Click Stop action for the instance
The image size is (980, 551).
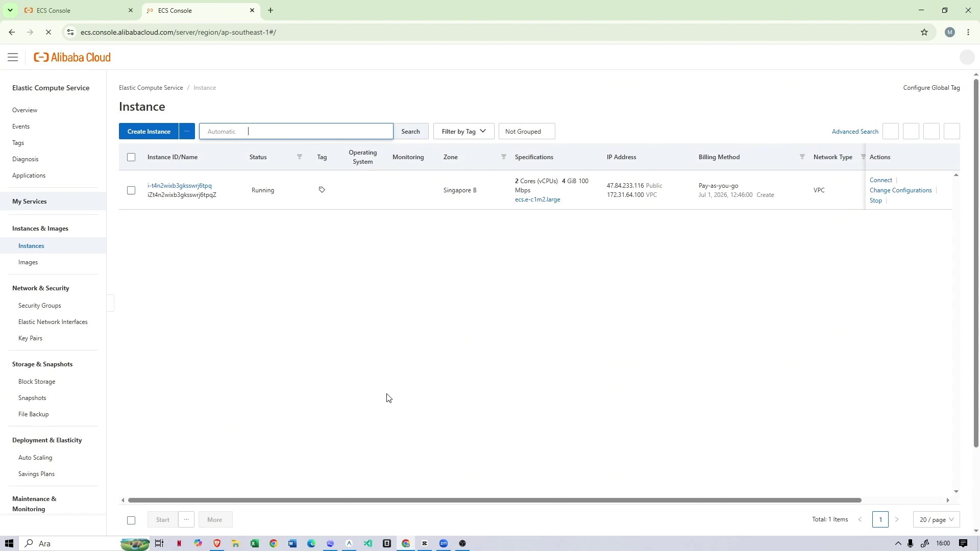(875, 201)
